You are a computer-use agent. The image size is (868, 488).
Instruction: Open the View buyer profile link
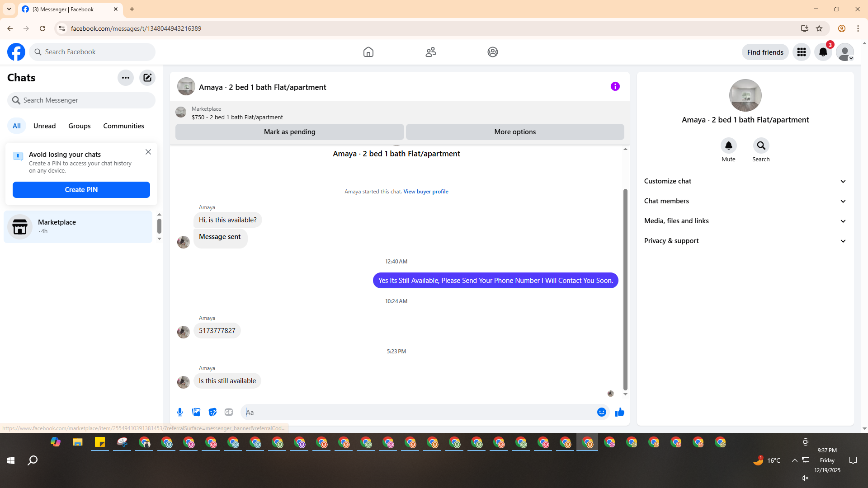[x=425, y=192]
